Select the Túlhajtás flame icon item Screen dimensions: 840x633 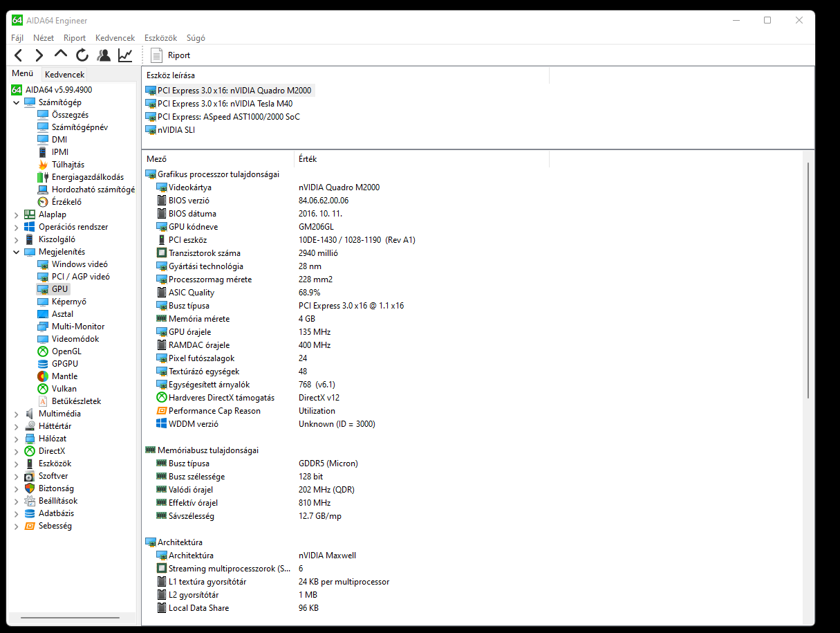62,165
